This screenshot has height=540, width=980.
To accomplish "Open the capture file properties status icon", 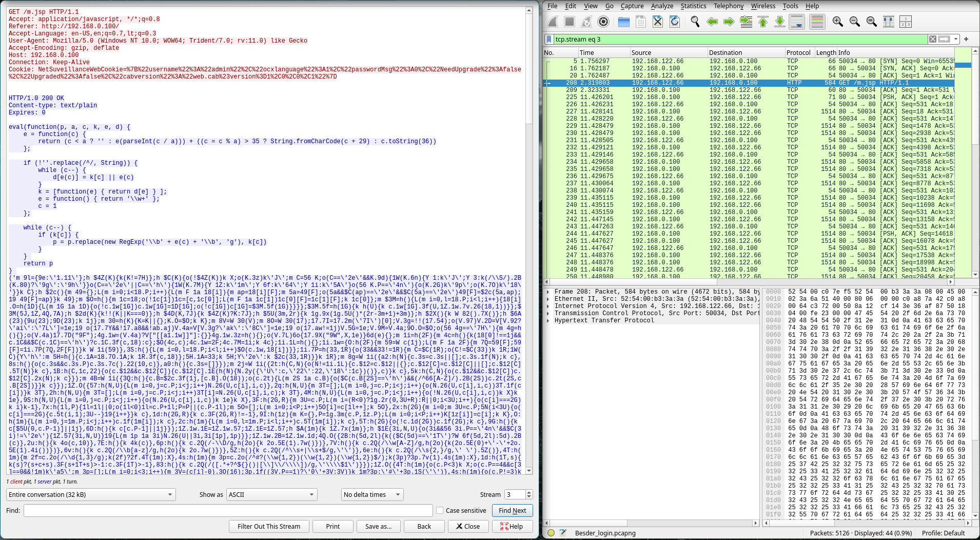I will pos(563,533).
